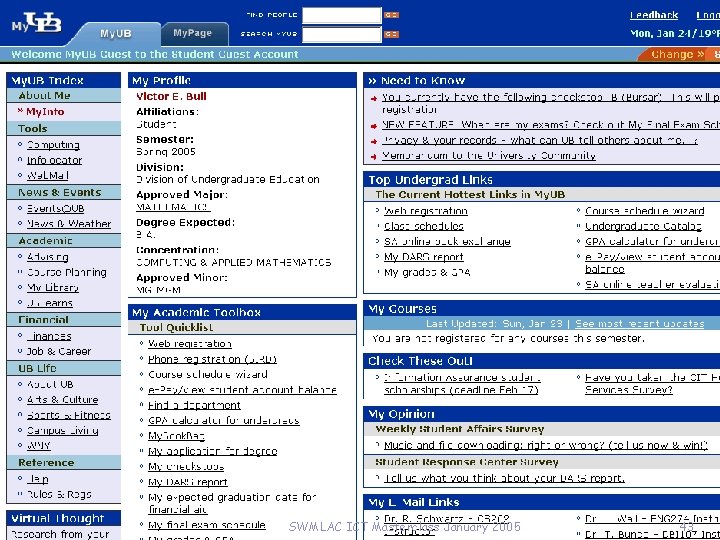Open About UB under UB Life

[50, 384]
